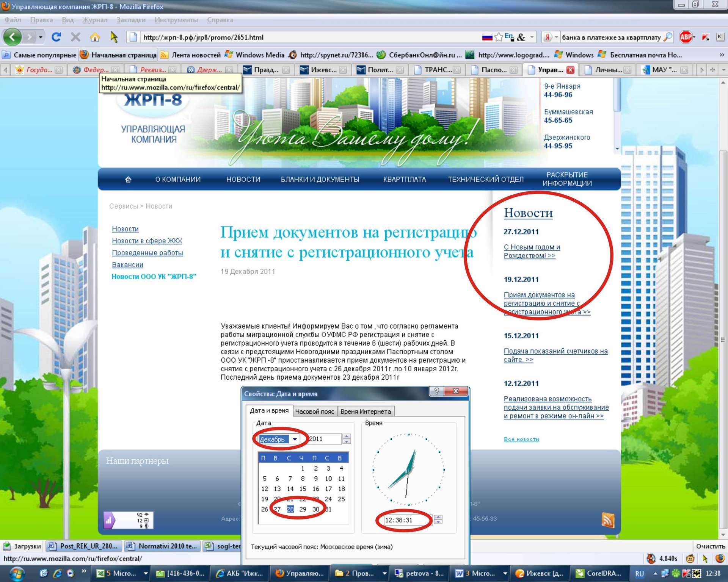Open Начальная страница bookmark

tap(119, 55)
